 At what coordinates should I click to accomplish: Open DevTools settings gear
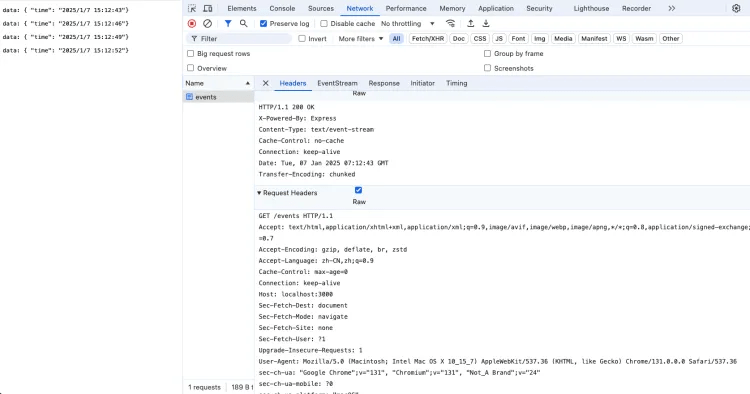pos(736,8)
